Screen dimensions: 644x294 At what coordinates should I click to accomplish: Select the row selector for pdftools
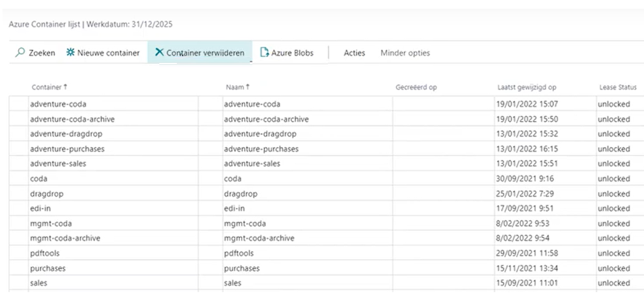coord(19,253)
